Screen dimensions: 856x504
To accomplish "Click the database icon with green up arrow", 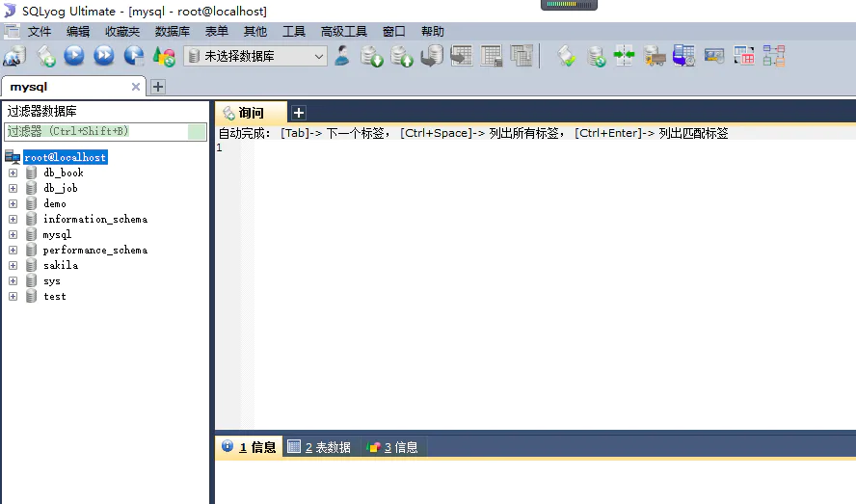I will point(402,56).
